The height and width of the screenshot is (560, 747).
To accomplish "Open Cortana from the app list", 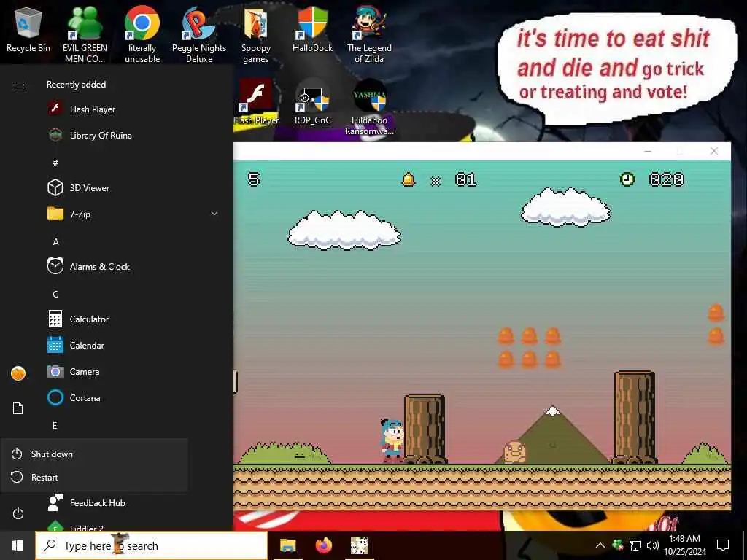I will tap(85, 397).
